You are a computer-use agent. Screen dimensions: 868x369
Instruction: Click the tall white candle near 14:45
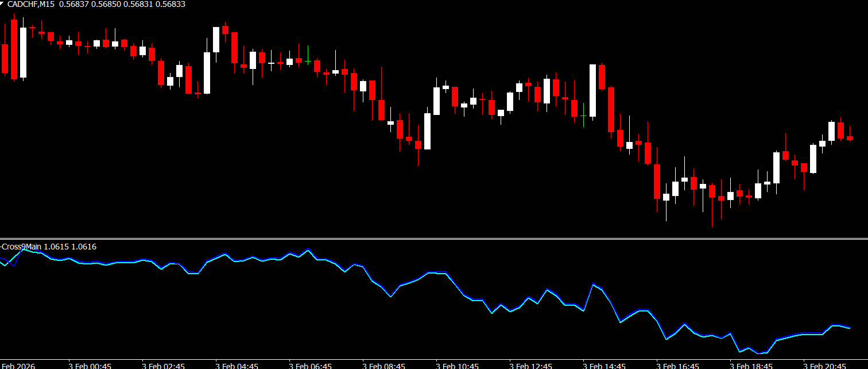tap(592, 90)
